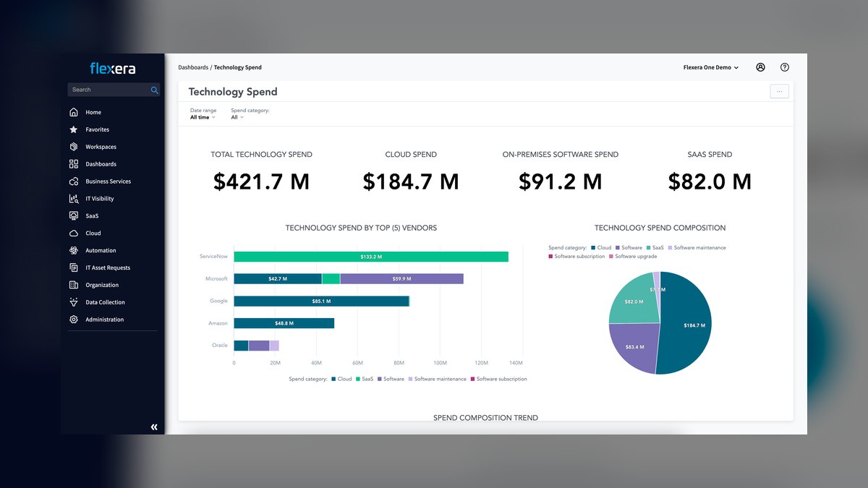Screen dimensions: 868x488
Task: Click the ServiceNow $133.2 M bar
Action: click(x=371, y=257)
